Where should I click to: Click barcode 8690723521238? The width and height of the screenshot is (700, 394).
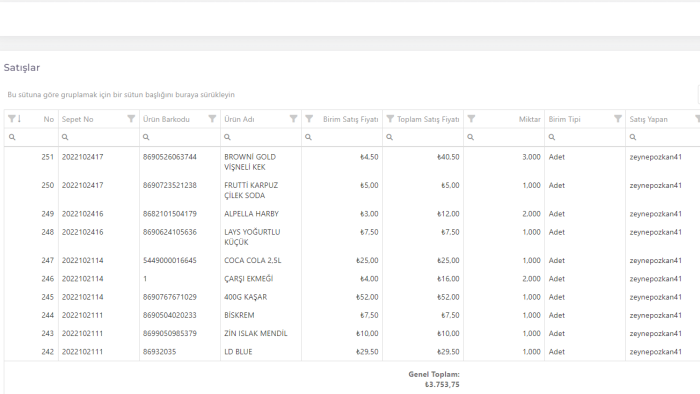point(170,185)
